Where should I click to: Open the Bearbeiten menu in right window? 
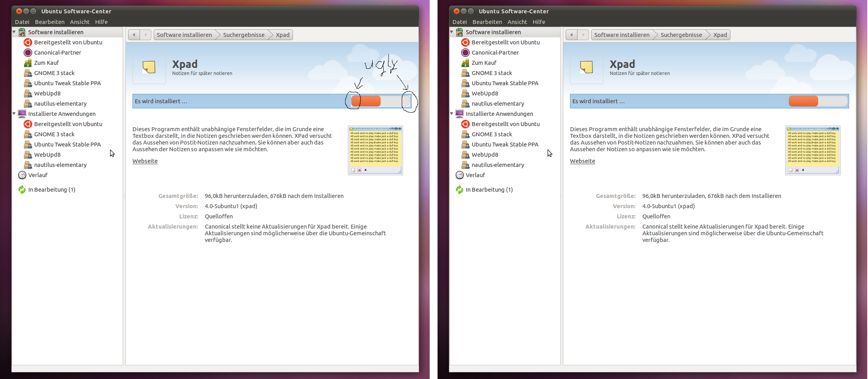point(487,22)
